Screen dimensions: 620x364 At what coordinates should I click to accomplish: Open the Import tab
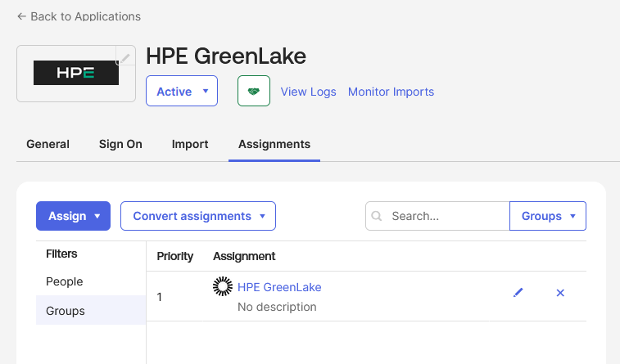[190, 144]
